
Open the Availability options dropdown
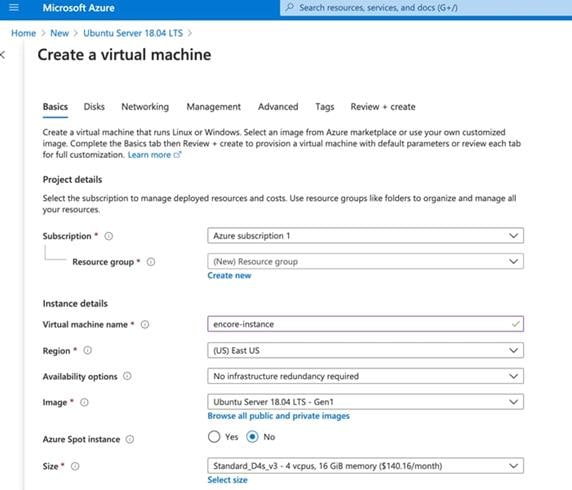click(x=365, y=376)
